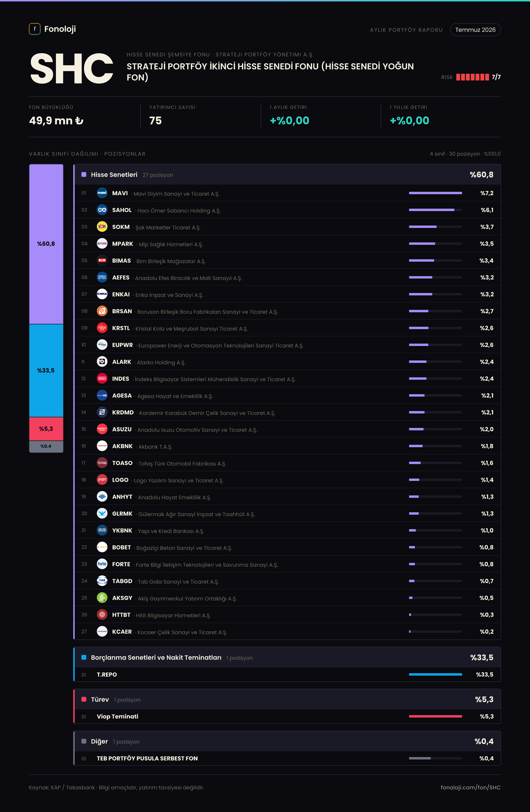Select the Borçlanma Senetleri ve Nakit Teminatları header
Image resolution: width=530 pixels, height=812 pixels.
tap(287, 657)
